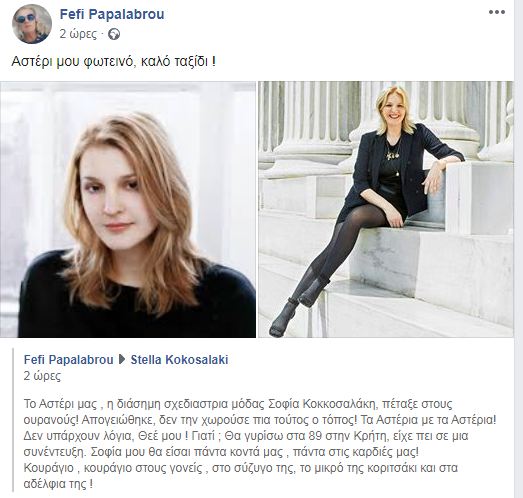Open Fefi Papalabrou's name link atop the post
The image size is (523, 498).
(112, 14)
